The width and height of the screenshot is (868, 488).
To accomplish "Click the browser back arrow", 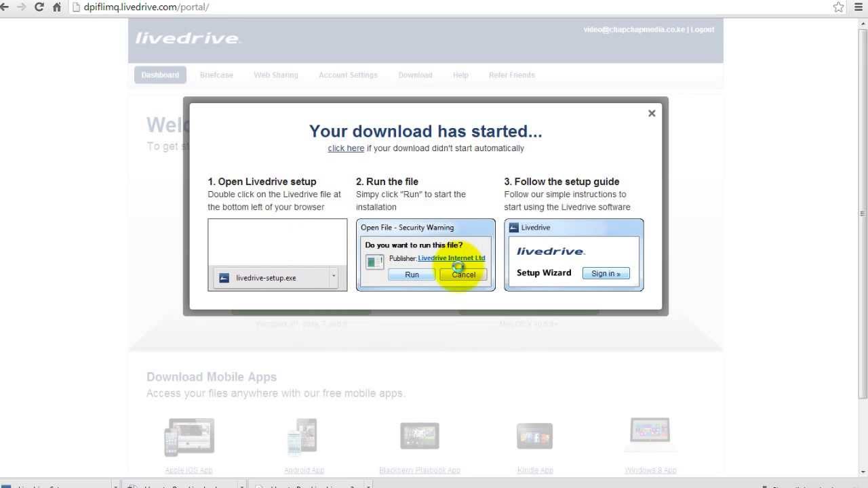I will 5,7.
